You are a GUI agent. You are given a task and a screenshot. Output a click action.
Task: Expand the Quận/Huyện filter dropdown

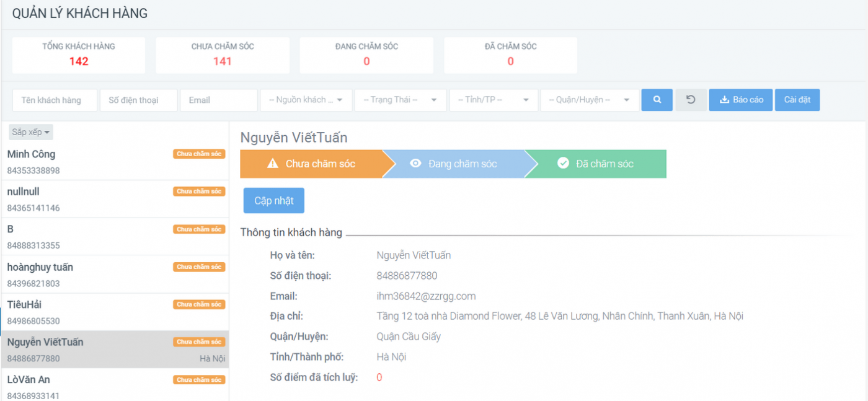[589, 100]
